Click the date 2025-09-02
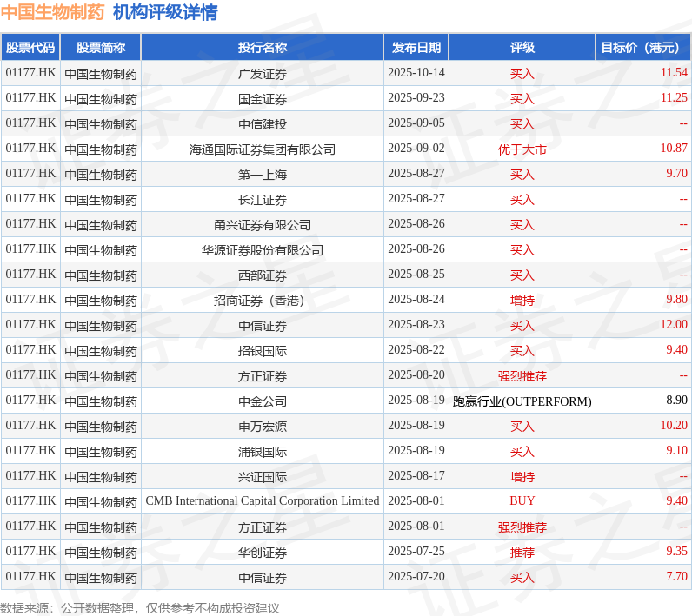Screen dimensions: 692x616 point(416,148)
